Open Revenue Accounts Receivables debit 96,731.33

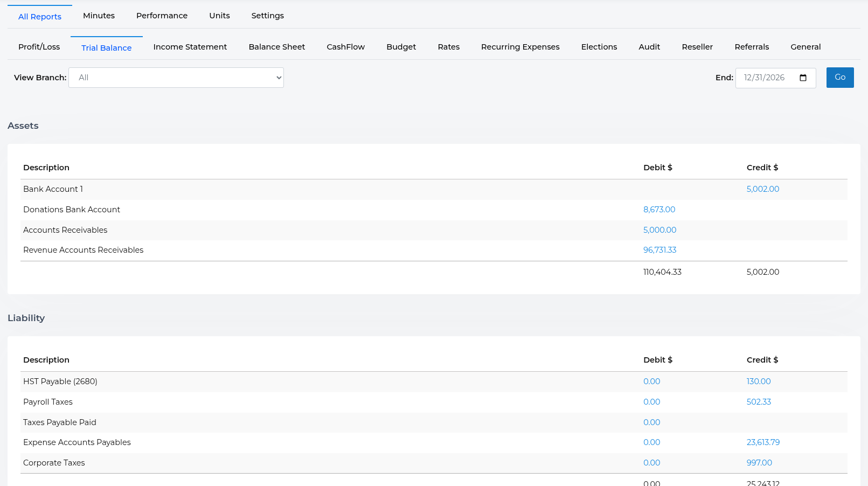point(659,250)
